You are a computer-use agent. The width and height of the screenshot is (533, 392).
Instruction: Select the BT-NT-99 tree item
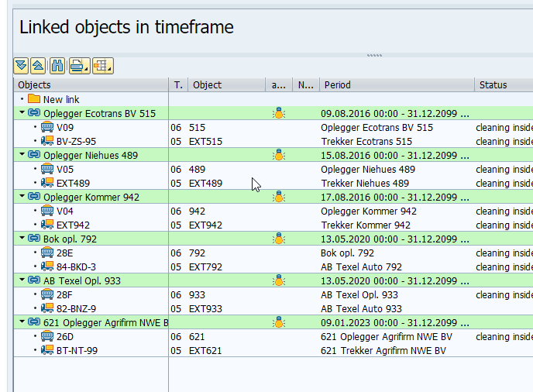coord(77,350)
